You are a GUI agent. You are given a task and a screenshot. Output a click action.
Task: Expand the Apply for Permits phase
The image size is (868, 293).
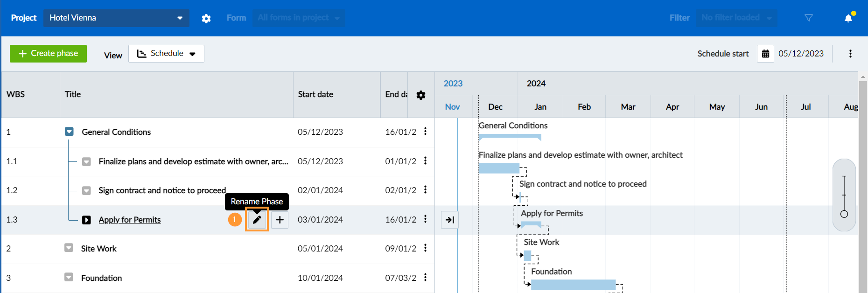pyautogui.click(x=86, y=220)
